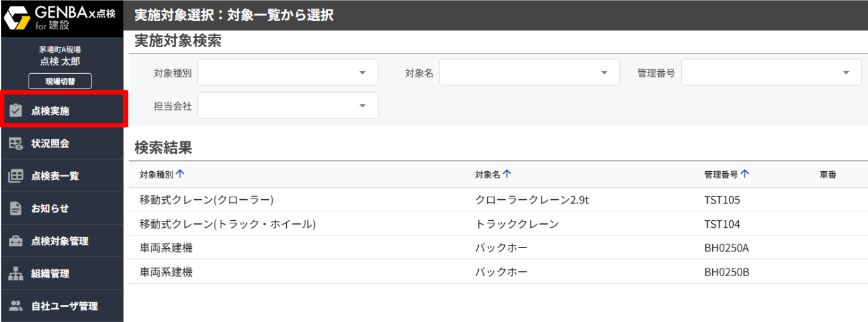Sort by 対象名 using arrow icon
Viewport: 868px width, 322px height.
[x=507, y=174]
